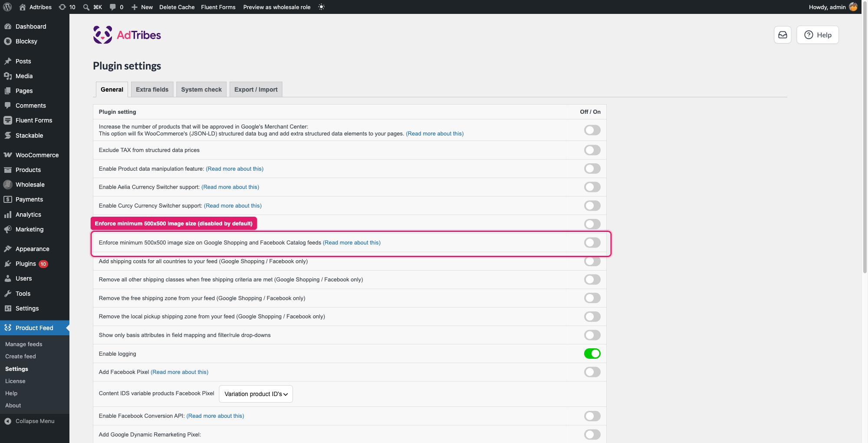
Task: Click the WordPress logo in admin bar
Action: [7, 7]
